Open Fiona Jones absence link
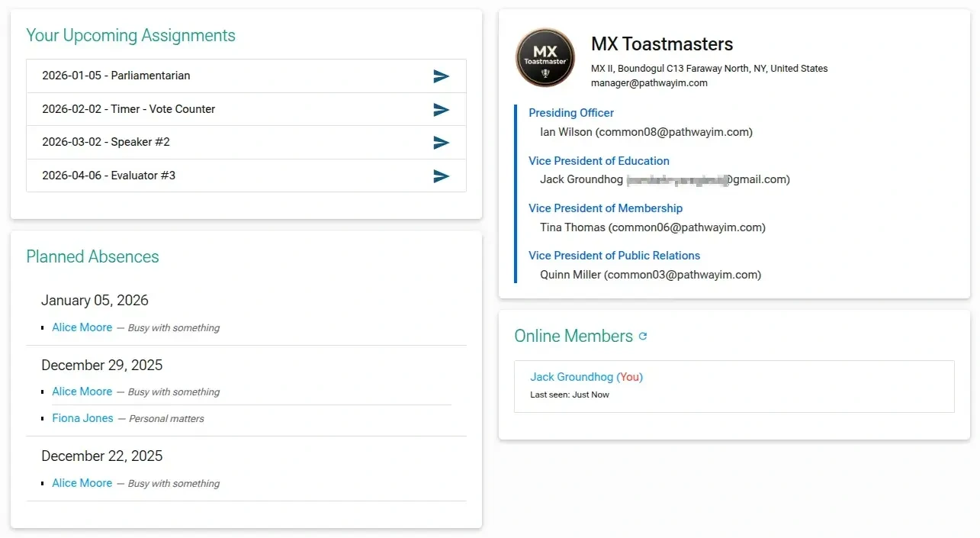The width and height of the screenshot is (980, 538). coord(82,418)
